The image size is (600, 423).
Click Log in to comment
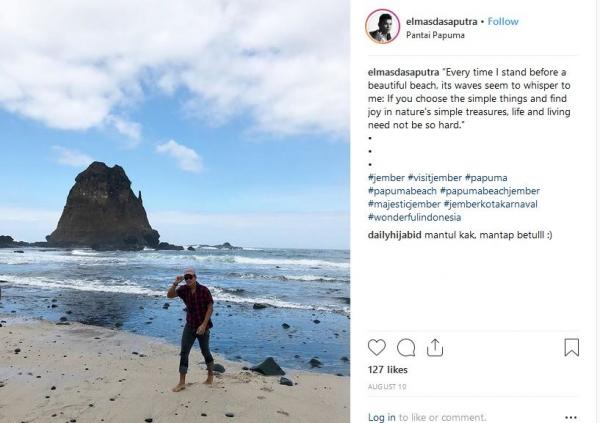[382, 417]
